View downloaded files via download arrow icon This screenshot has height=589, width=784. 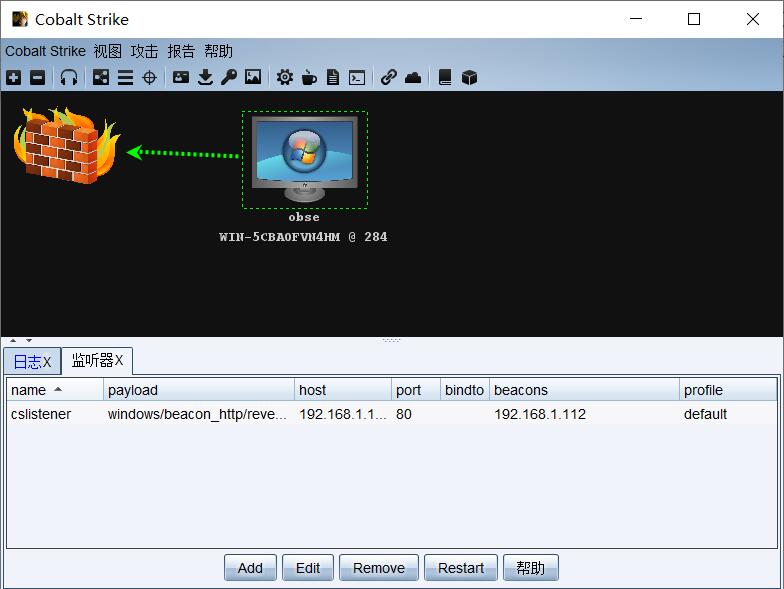(x=205, y=77)
